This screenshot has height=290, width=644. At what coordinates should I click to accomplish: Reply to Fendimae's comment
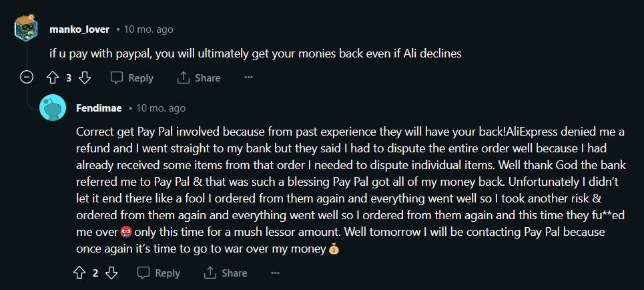(159, 273)
